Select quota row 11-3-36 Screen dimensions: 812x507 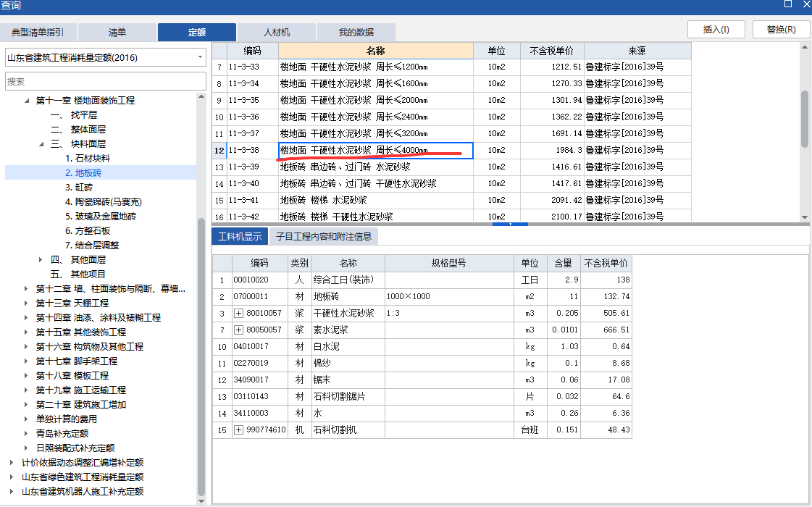(451, 117)
